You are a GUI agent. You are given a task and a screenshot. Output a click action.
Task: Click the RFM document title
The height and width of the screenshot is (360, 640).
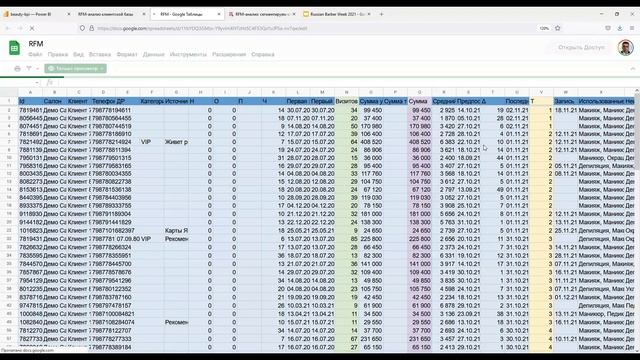(x=36, y=44)
